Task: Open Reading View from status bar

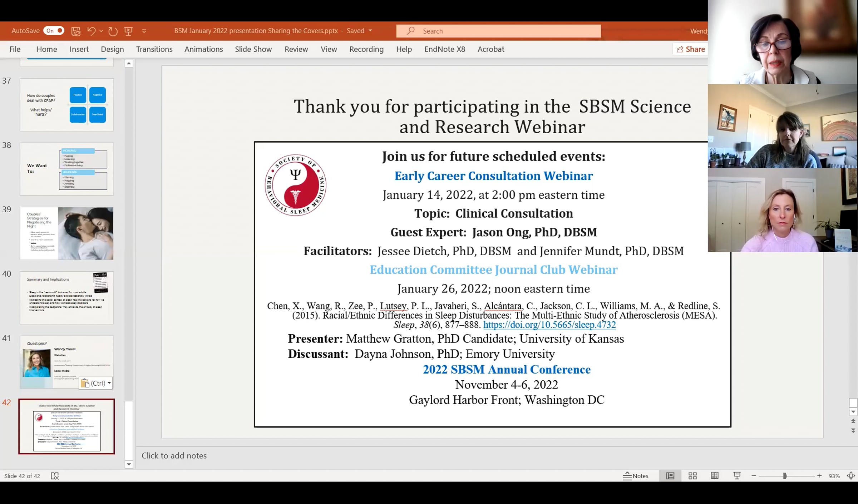Action: click(x=715, y=476)
